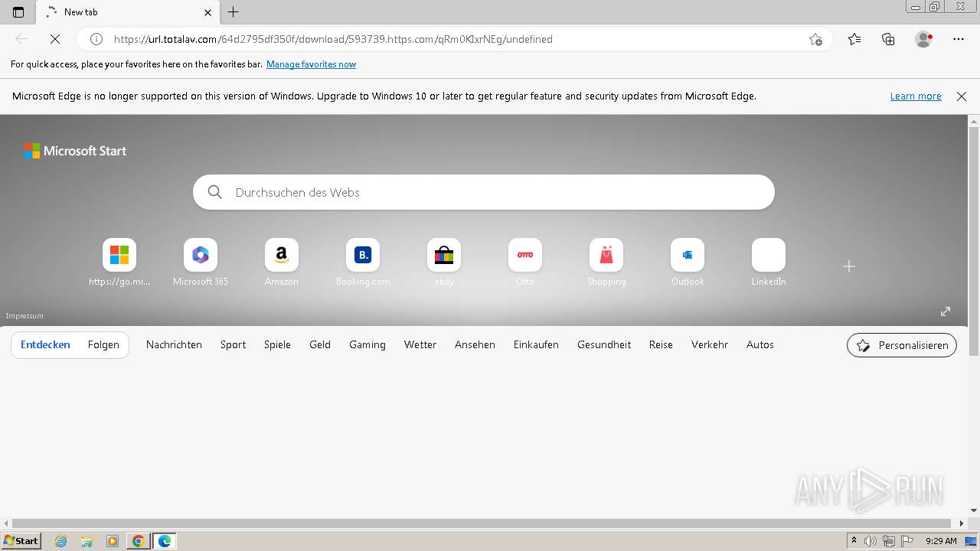The height and width of the screenshot is (551, 980).
Task: Open Manage favorites now link
Action: click(311, 64)
